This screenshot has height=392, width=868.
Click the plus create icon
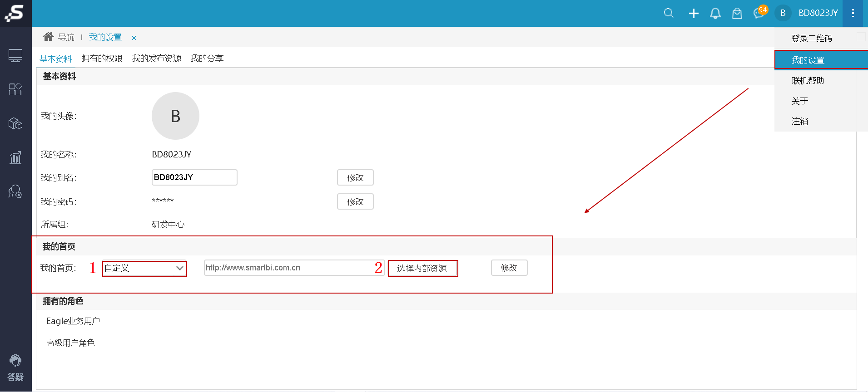coord(694,13)
